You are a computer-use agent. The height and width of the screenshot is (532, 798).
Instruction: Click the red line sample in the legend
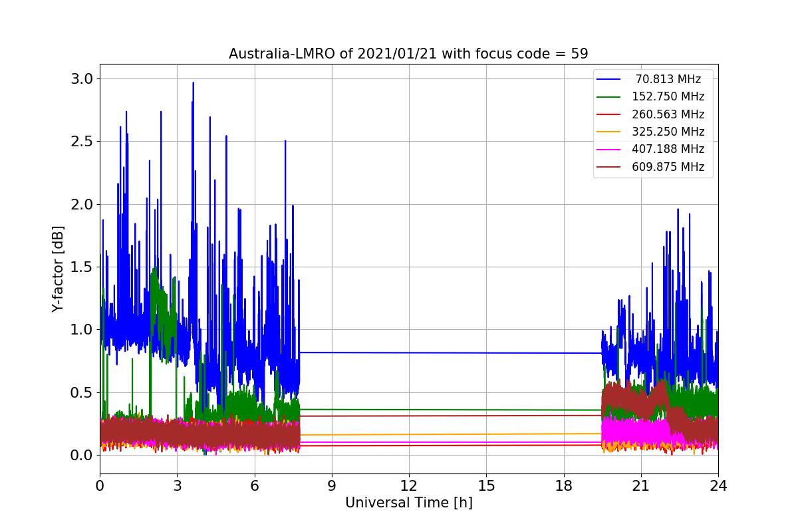point(609,114)
